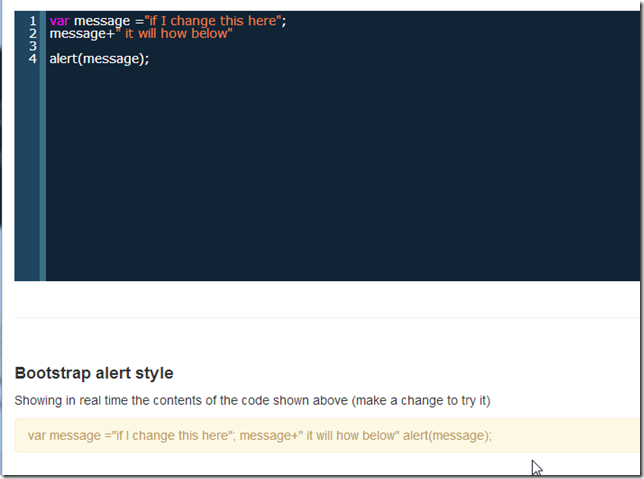Click the 'var' keyword on line 1
Screen dimensions: 644x479
(60, 21)
